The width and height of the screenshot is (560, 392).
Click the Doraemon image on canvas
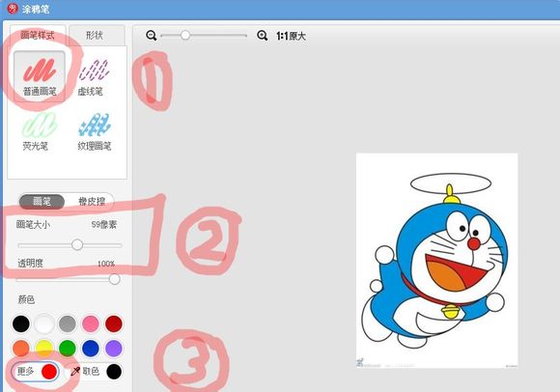436,261
